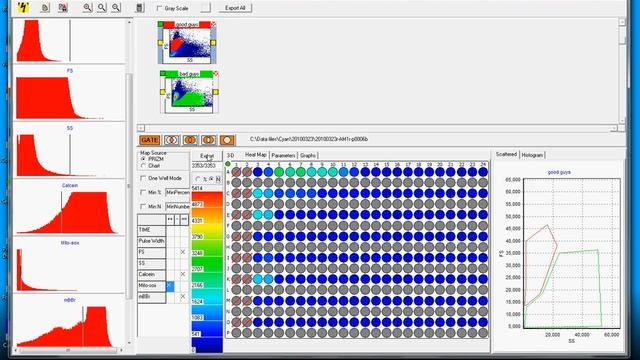This screenshot has width=640, height=360.
Task: Enable One Well Mode checkbox
Action: tap(143, 178)
